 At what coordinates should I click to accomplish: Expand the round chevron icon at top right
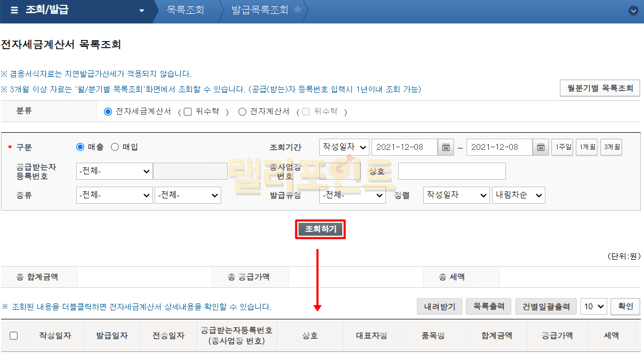click(633, 11)
